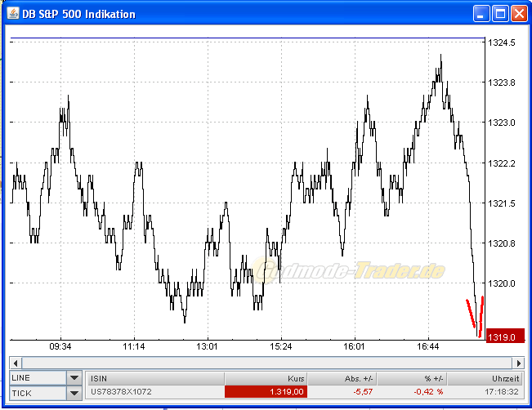Screen dimensions: 532x410
Task: Click the Abs. +/- column header
Action: 342,378
